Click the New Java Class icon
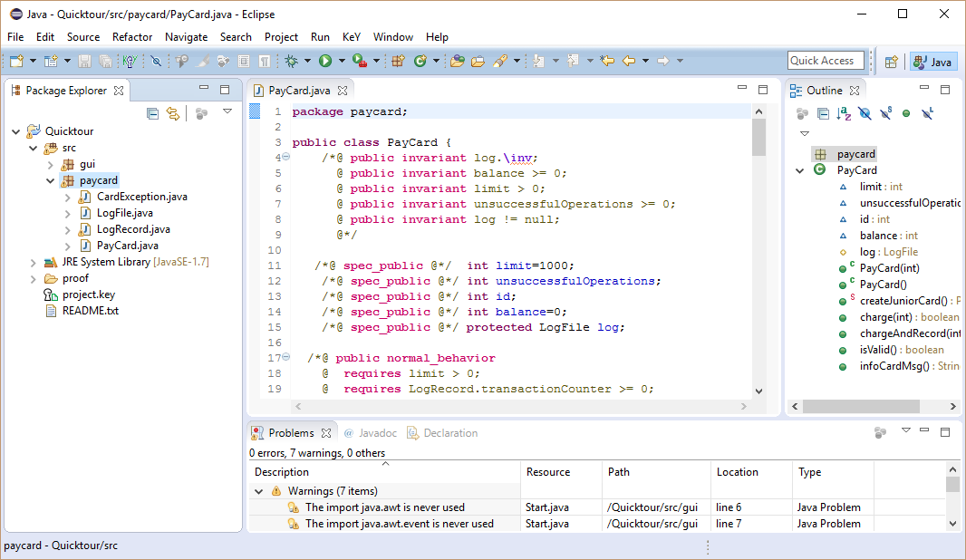The width and height of the screenshot is (966, 560). pyautogui.click(x=420, y=61)
